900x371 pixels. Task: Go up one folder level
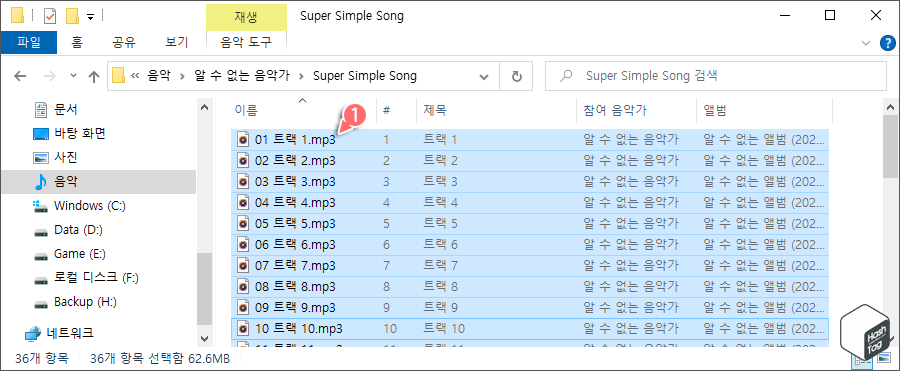[x=93, y=76]
